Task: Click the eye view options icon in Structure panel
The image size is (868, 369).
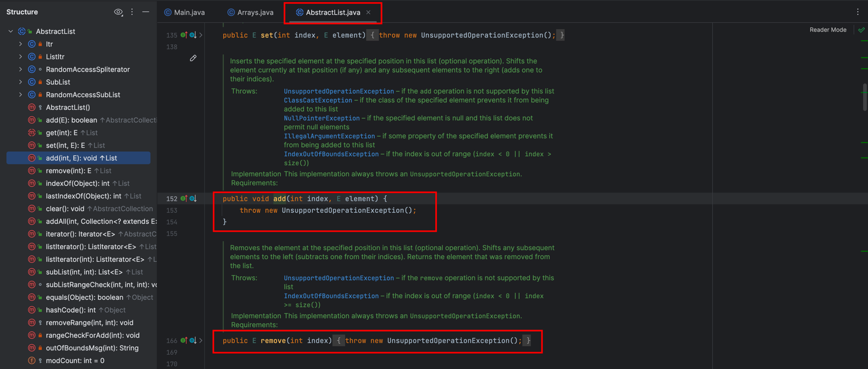Action: [x=118, y=12]
